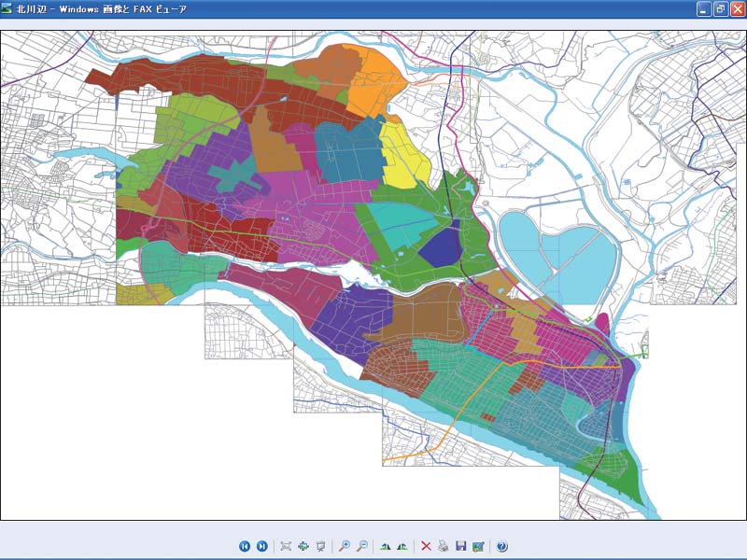
Task: Go to the next image
Action: 262,546
